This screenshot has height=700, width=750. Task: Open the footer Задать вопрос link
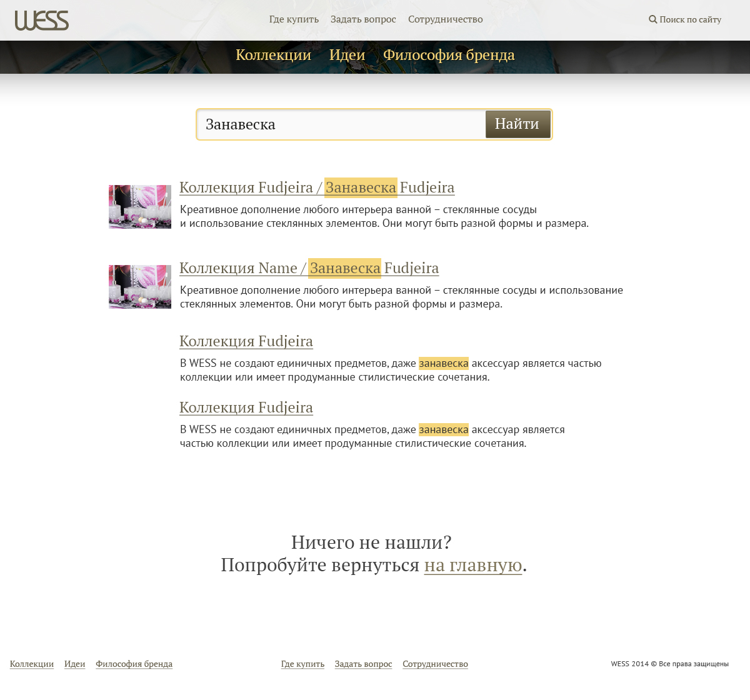363,664
